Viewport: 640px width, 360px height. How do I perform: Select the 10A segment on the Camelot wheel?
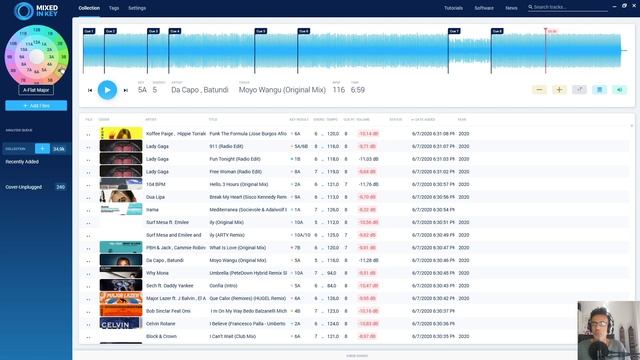pos(24,49)
